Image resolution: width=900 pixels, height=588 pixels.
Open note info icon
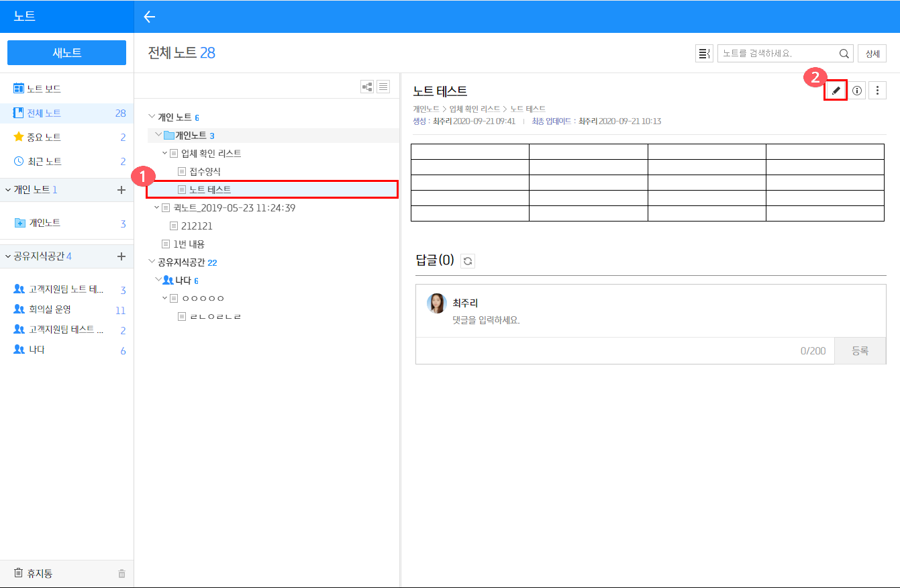point(857,91)
